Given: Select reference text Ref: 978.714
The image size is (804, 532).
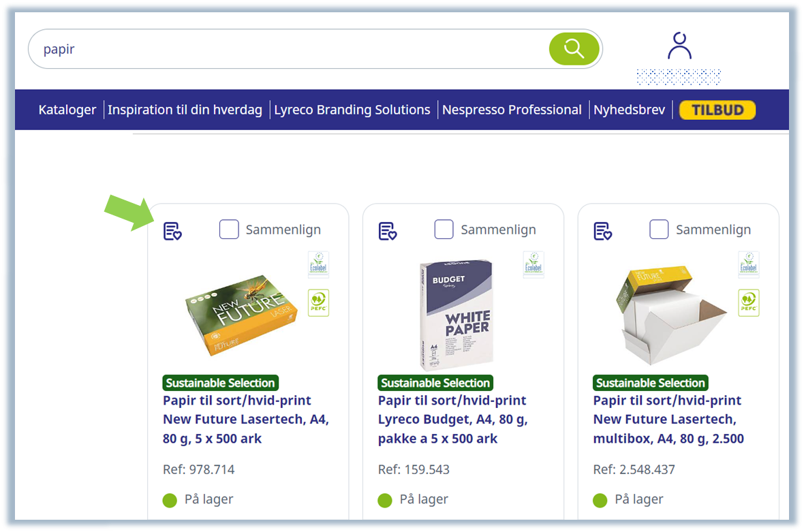Looking at the screenshot, I should click(x=198, y=469).
